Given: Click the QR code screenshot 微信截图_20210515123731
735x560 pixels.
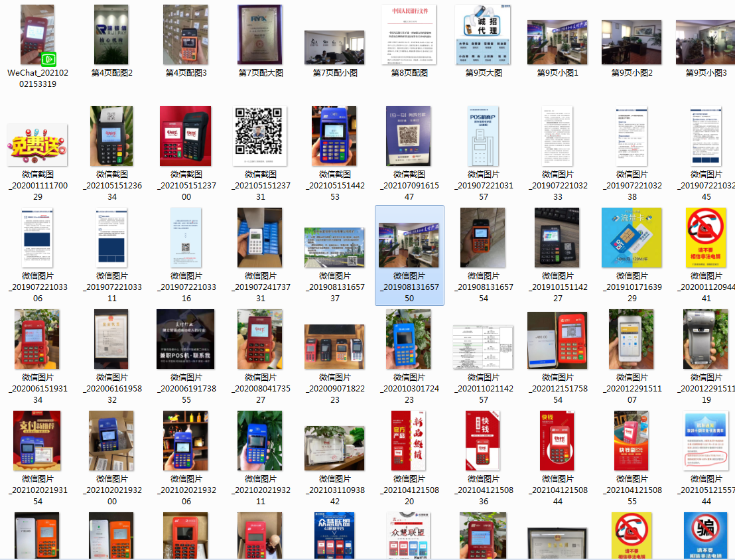Looking at the screenshot, I should pos(260,136).
